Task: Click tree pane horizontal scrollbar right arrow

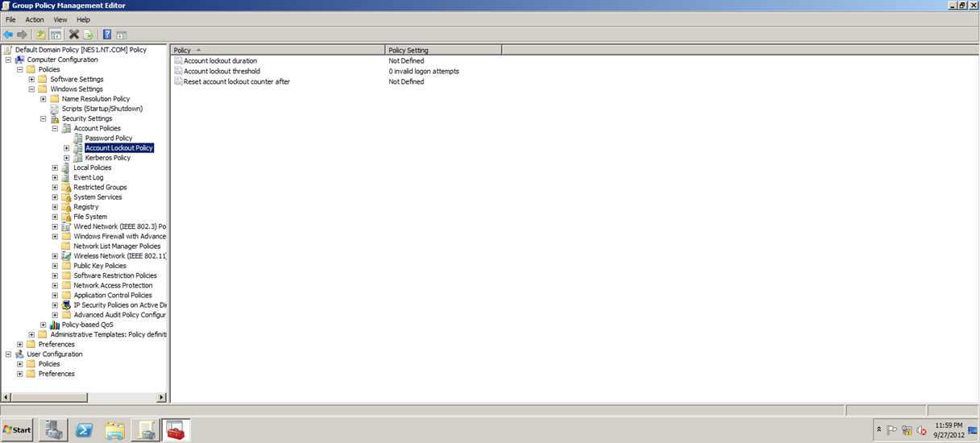Action: point(161,397)
